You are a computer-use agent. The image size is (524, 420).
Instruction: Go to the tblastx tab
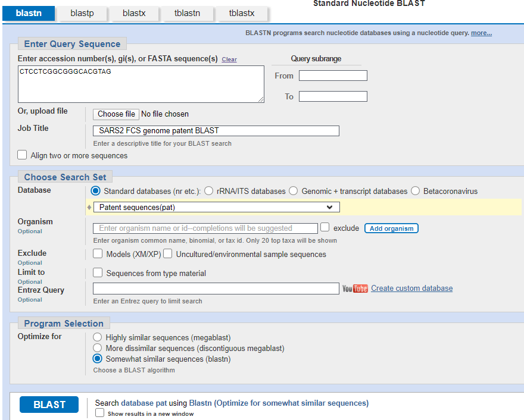(242, 13)
